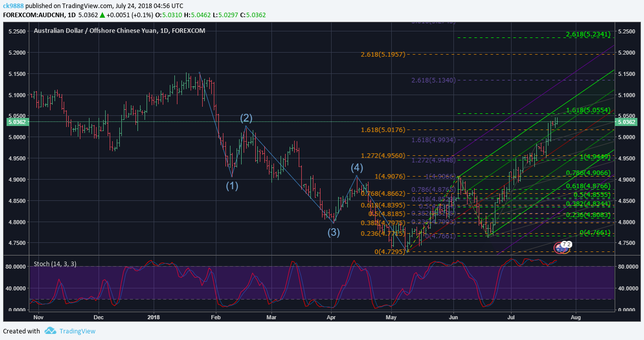Viewport: 644px width, 340px height.
Task: Click the Jul label on the time axis
Action: [x=511, y=318]
